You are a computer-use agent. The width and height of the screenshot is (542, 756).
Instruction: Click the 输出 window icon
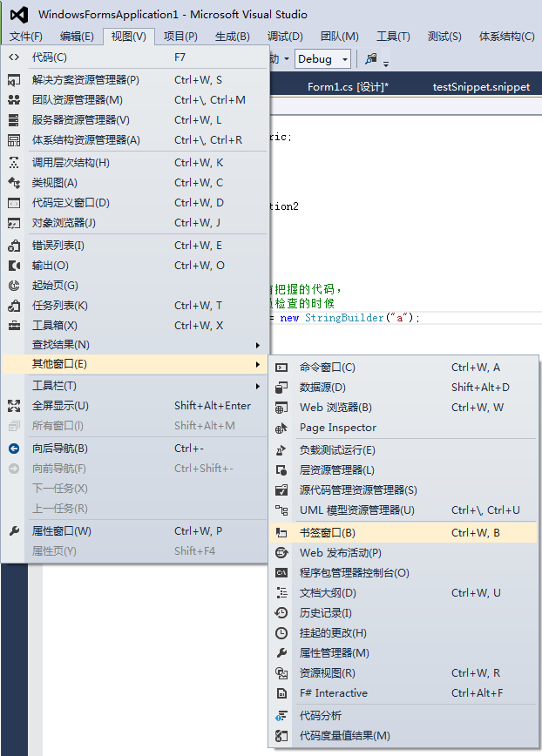pos(14,266)
